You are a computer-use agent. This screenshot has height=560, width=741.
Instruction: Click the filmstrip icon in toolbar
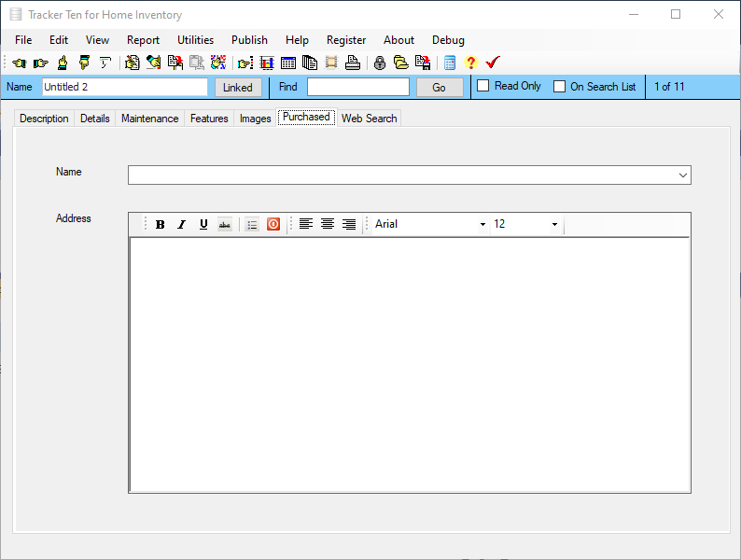331,63
